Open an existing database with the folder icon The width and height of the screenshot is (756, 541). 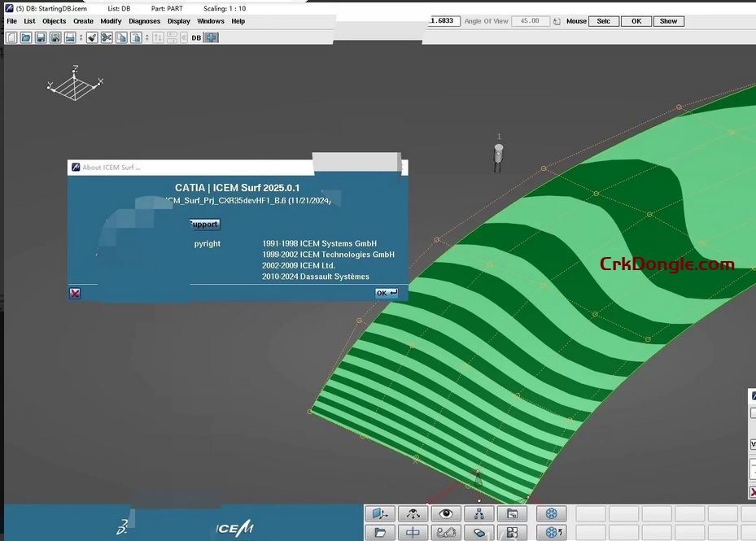point(26,37)
